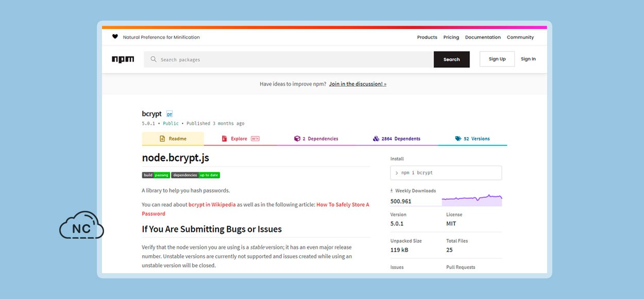
Task: Go to Pricing page
Action: tap(451, 37)
